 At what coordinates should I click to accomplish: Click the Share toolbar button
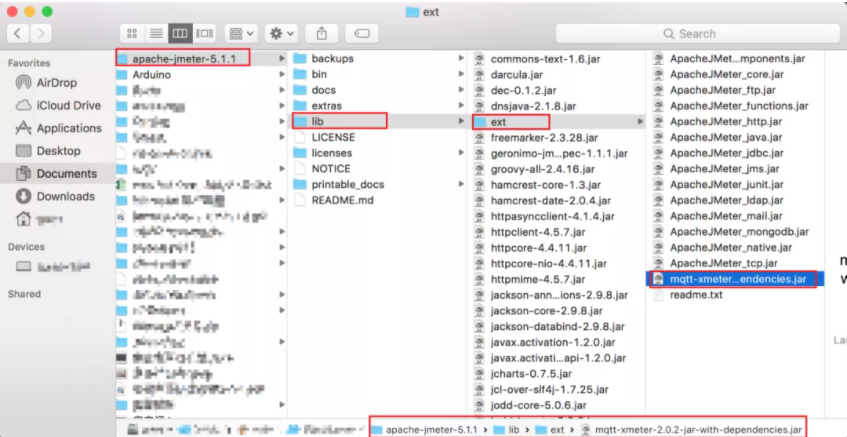coord(321,33)
